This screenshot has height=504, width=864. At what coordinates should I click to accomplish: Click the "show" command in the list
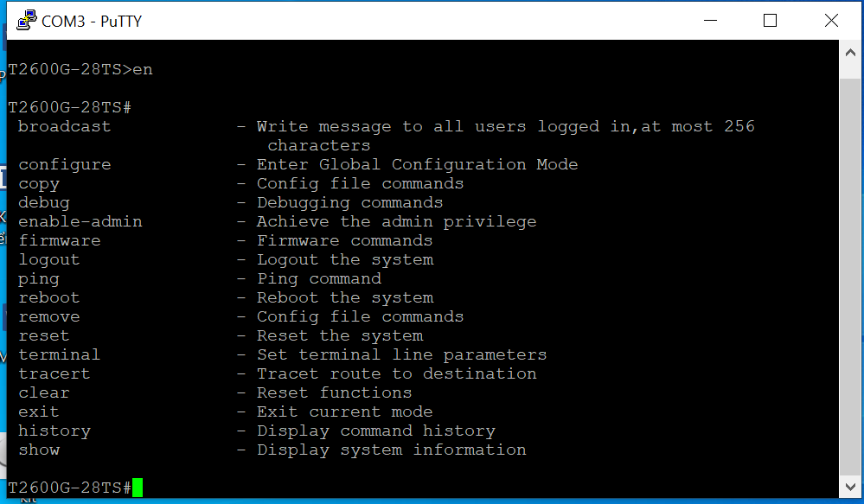(x=39, y=450)
